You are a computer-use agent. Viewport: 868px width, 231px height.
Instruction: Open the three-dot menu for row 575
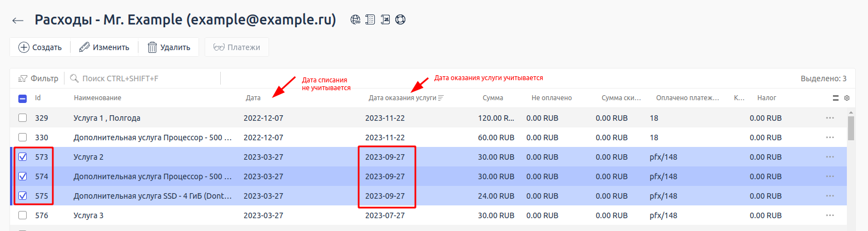830,196
